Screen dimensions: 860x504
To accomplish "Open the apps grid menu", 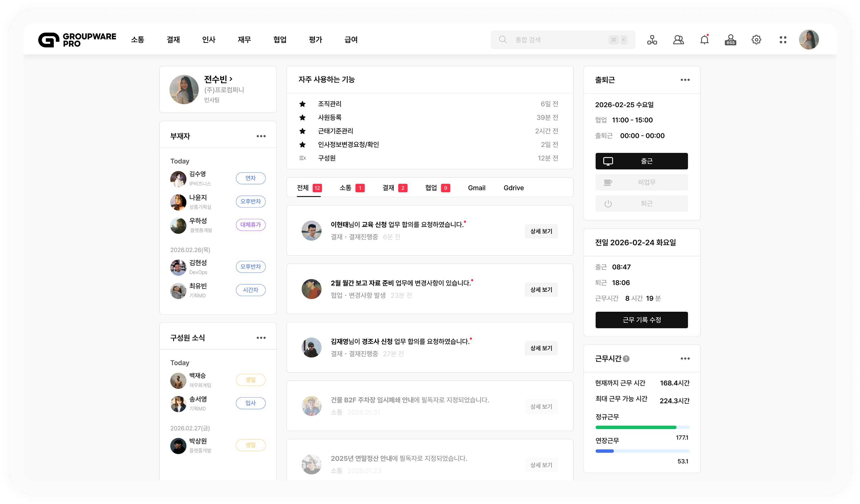I will pos(783,40).
